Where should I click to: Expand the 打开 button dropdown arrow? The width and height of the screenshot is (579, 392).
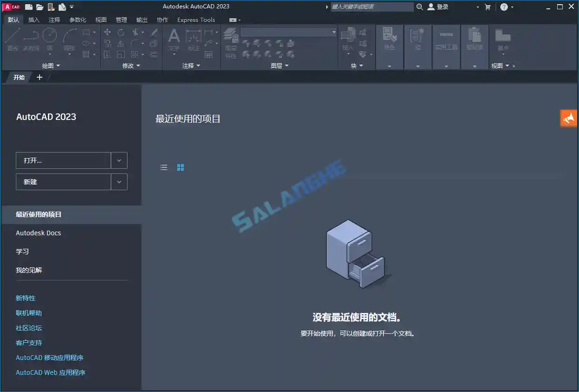click(x=119, y=160)
